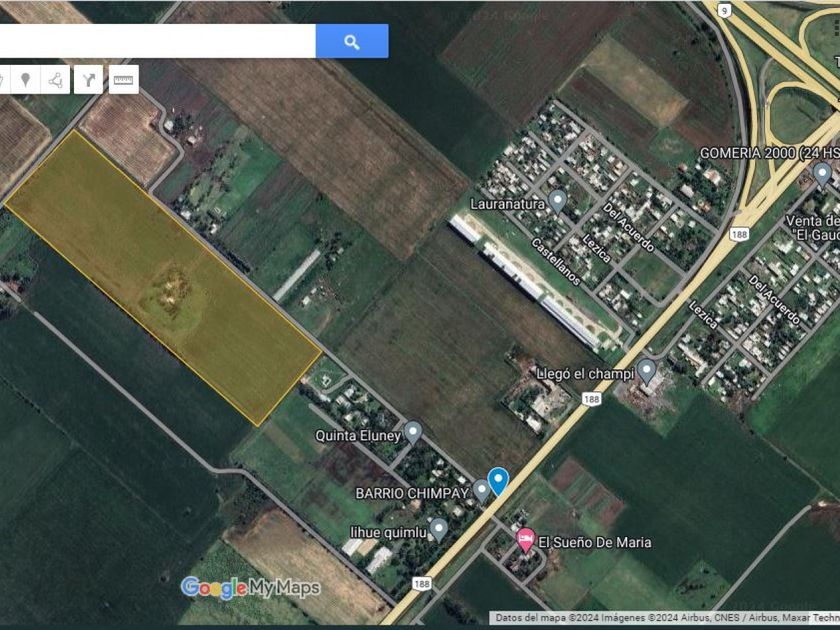Open the Llegó el champi place pin
This screenshot has height=630, width=840.
(647, 371)
